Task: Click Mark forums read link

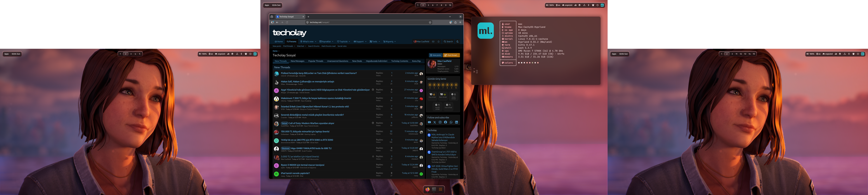Action: (328, 46)
